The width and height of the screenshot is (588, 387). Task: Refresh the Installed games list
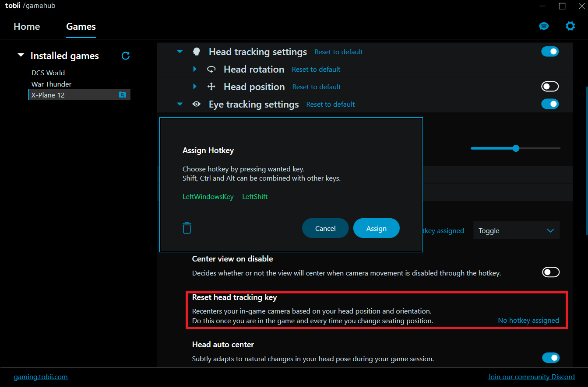(126, 56)
